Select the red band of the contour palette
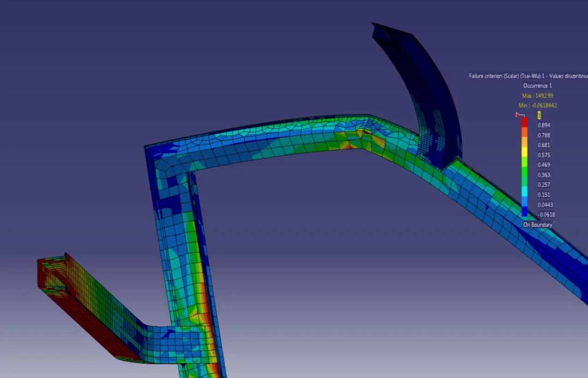The width and height of the screenshot is (588, 378). [524, 123]
